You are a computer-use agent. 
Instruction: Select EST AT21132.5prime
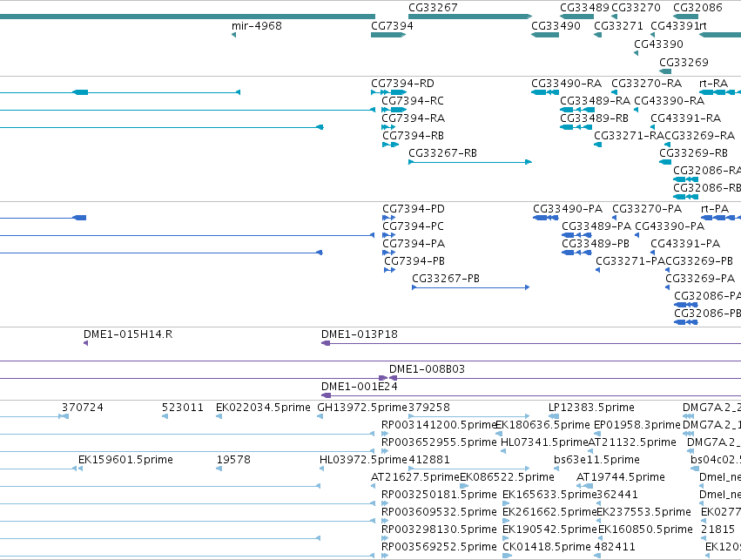[x=590, y=451]
